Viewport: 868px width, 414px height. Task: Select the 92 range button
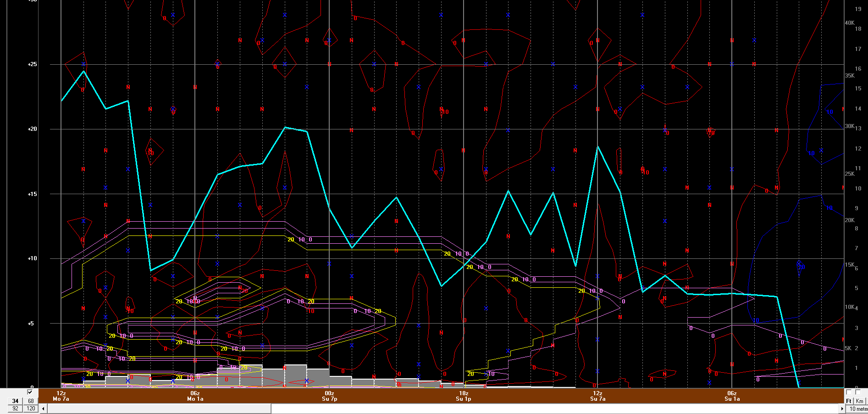coord(15,408)
